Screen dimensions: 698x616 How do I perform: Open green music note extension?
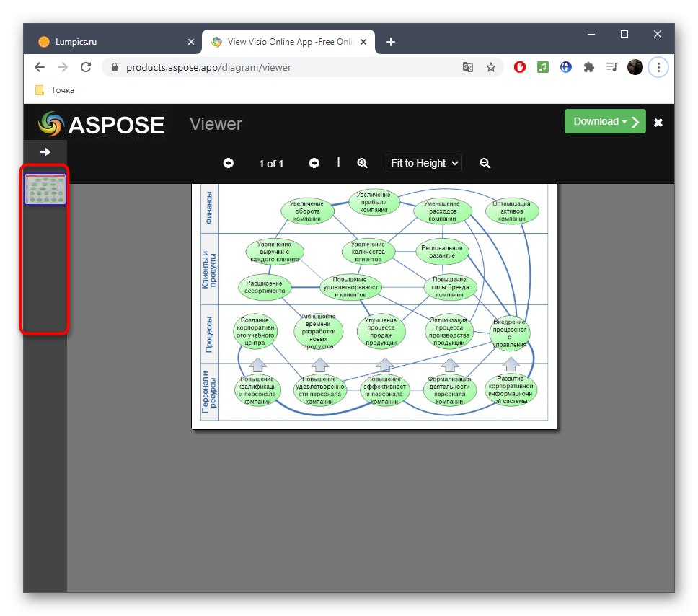pos(543,67)
